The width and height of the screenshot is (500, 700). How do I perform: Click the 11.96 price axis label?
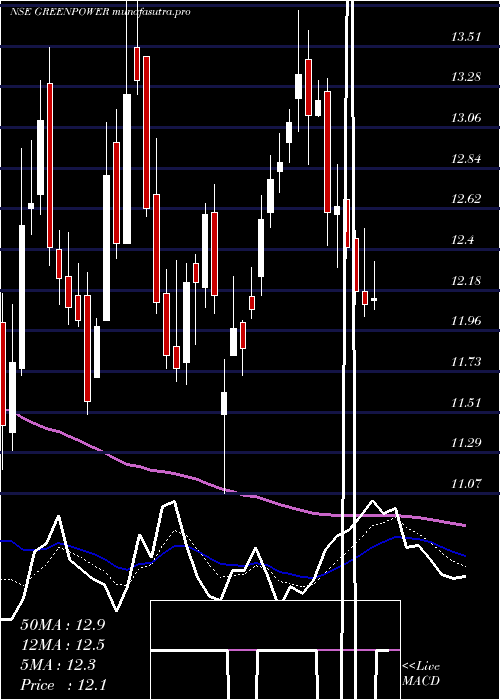(x=466, y=321)
